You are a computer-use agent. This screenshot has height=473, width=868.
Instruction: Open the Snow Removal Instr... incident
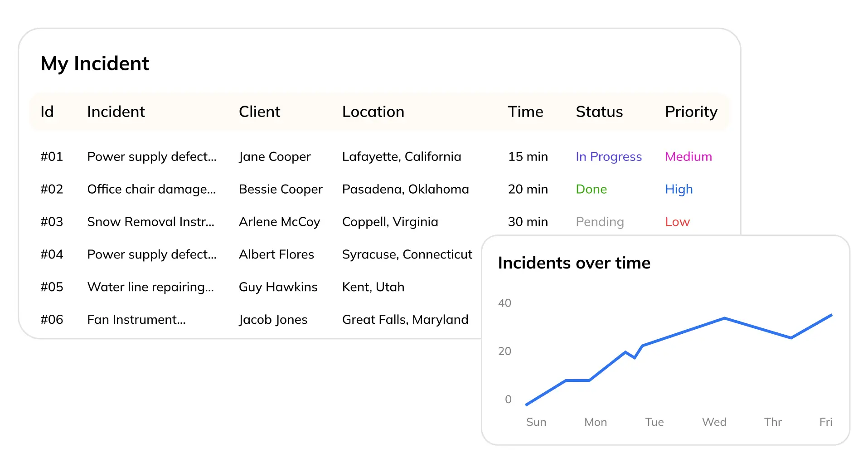[150, 222]
